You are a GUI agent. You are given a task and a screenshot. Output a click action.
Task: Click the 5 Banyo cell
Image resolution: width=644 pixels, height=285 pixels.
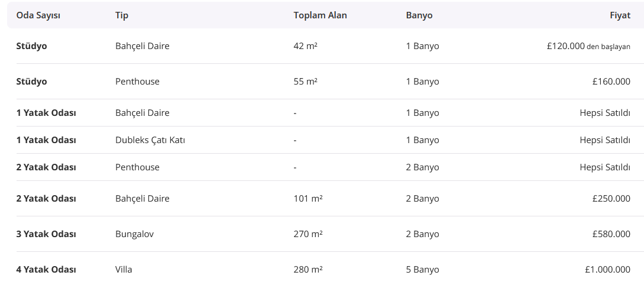pyautogui.click(x=422, y=270)
